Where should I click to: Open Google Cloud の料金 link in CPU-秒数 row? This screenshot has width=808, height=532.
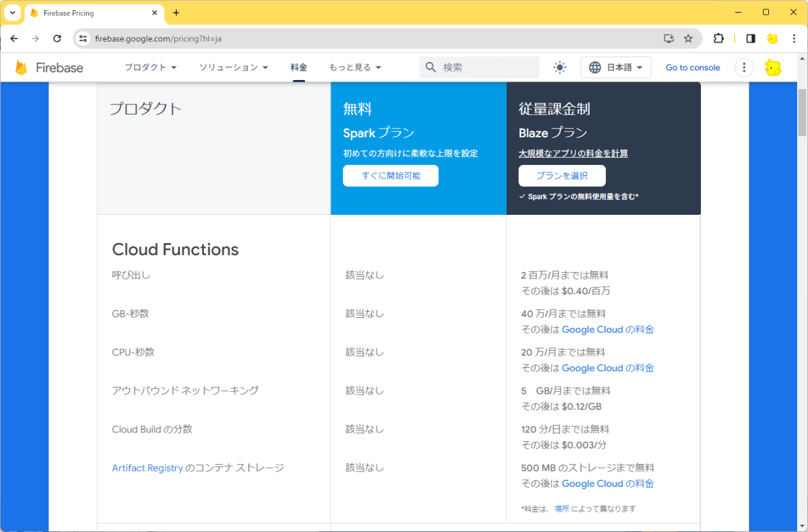pyautogui.click(x=608, y=368)
